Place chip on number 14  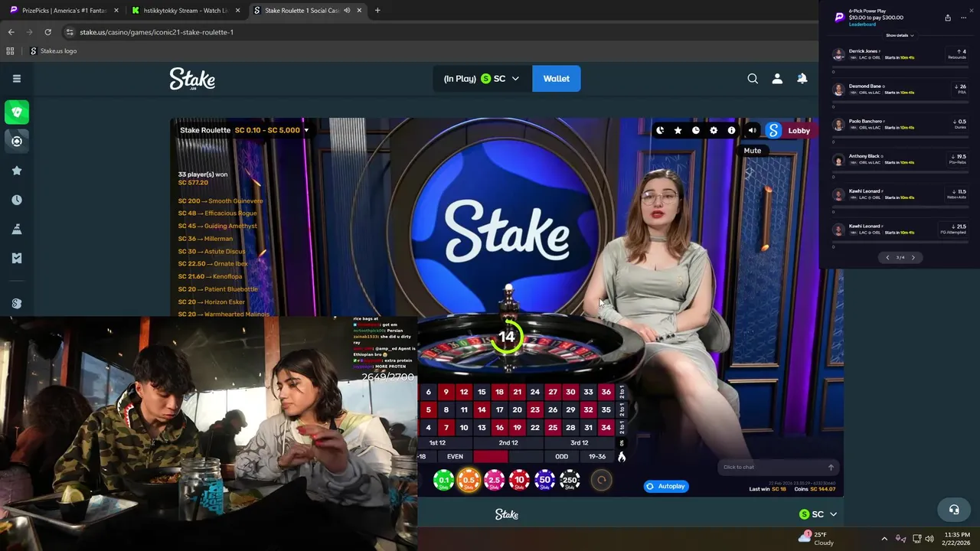[482, 409]
